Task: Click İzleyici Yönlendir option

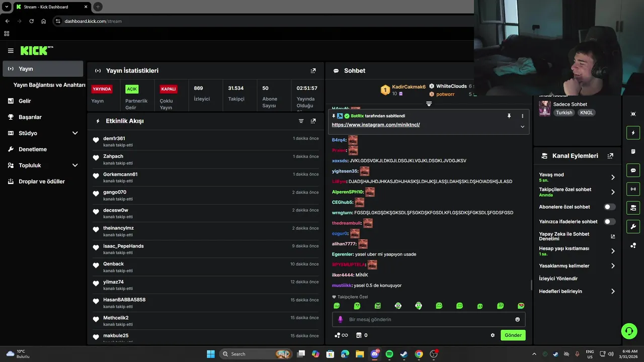Action: click(x=558, y=279)
